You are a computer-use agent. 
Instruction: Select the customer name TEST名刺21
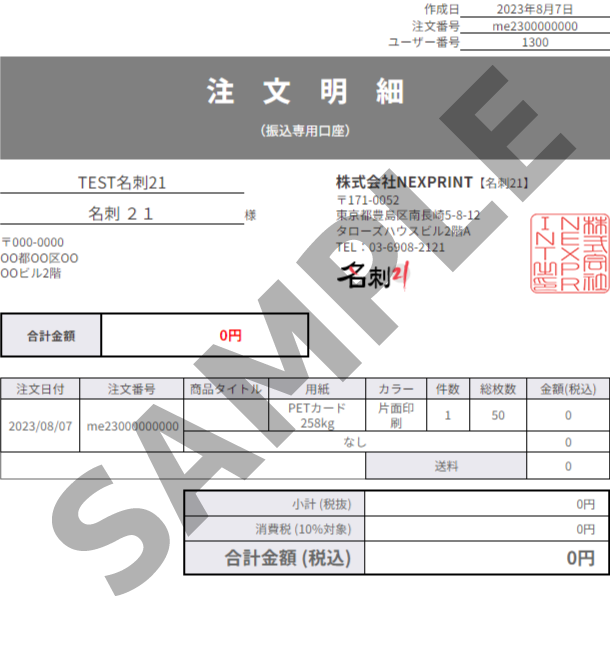pos(122,183)
